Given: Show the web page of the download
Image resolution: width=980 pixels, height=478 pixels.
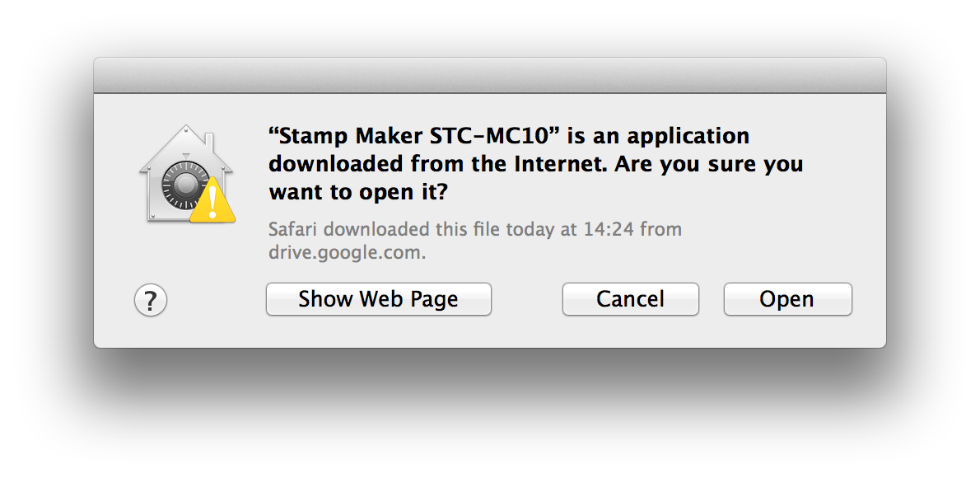Looking at the screenshot, I should point(379,299).
